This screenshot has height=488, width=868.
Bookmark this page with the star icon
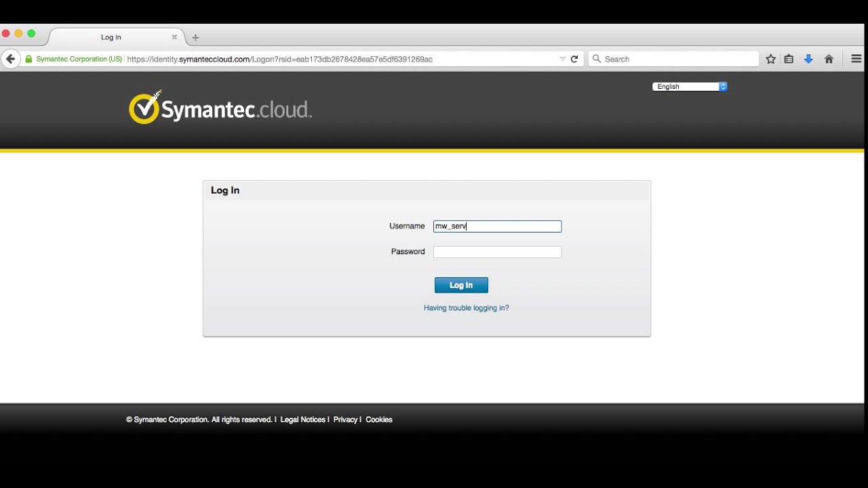coord(771,59)
